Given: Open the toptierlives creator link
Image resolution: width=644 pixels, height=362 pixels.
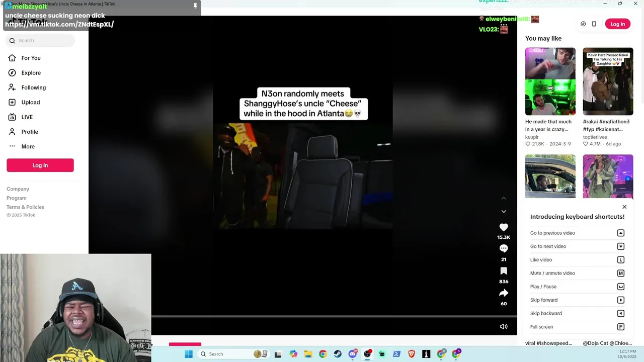Looking at the screenshot, I should pyautogui.click(x=595, y=137).
